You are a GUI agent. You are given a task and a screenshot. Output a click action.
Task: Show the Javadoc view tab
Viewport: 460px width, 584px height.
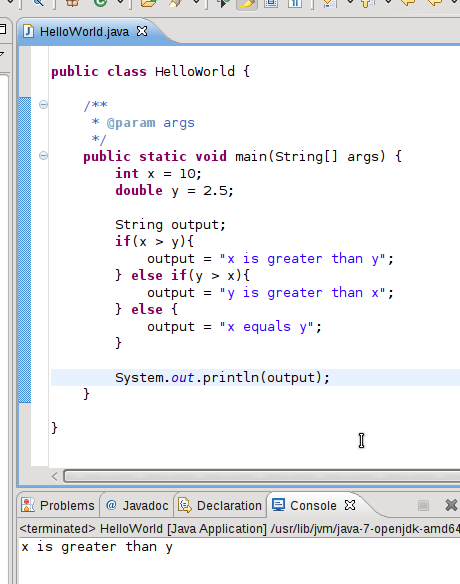[x=137, y=505]
